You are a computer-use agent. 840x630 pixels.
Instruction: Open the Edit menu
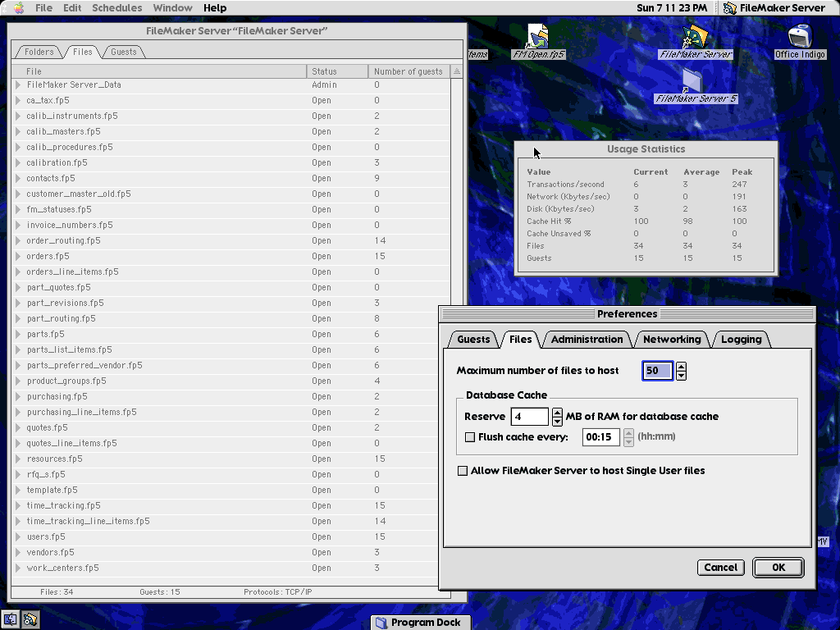pyautogui.click(x=72, y=8)
